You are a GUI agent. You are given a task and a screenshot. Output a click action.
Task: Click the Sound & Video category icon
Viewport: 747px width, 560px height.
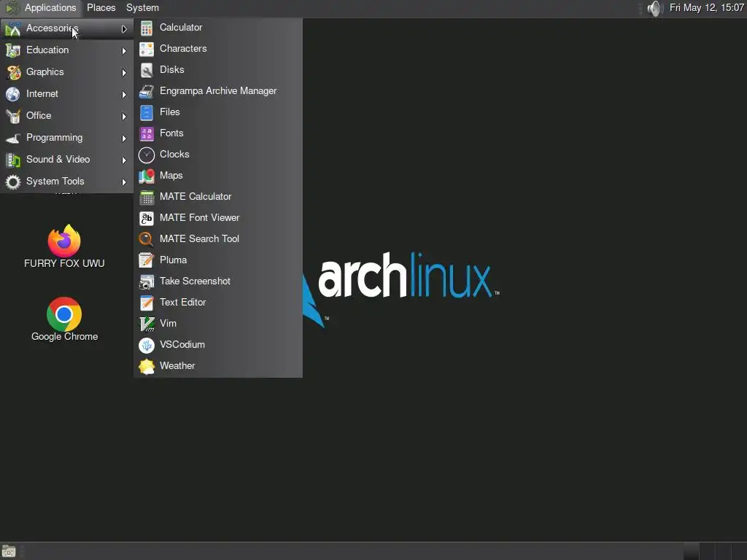coord(13,160)
